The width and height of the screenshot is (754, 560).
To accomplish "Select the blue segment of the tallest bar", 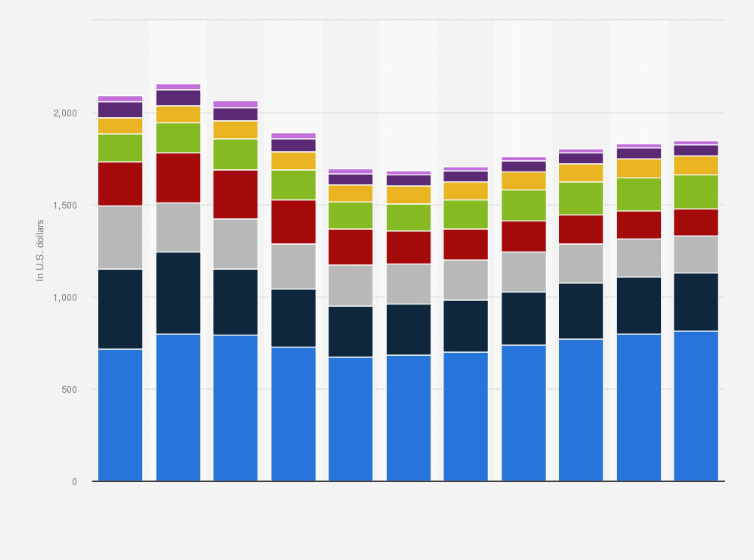I will 178,408.
